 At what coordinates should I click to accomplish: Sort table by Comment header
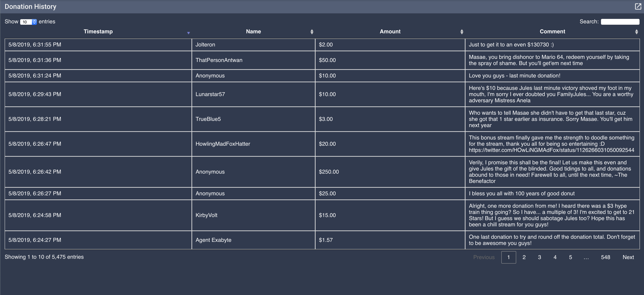point(552,32)
